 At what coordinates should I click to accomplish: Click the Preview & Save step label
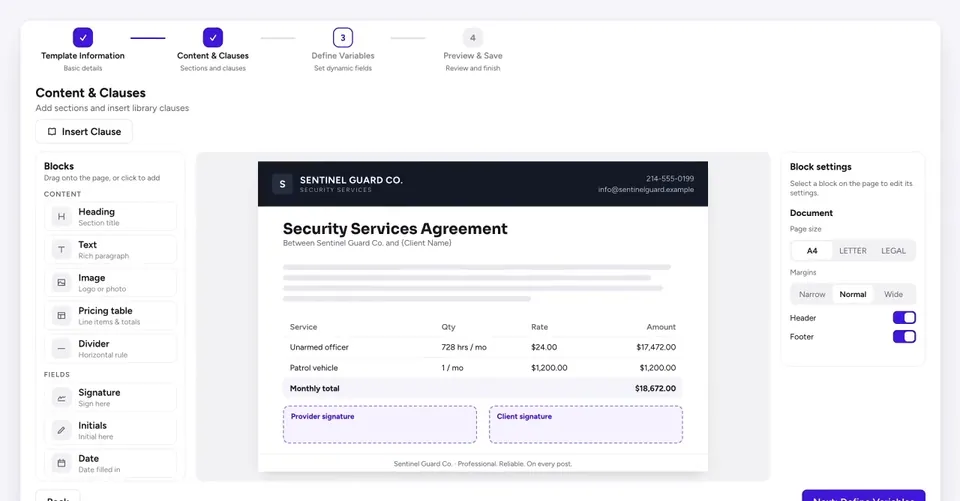pyautogui.click(x=473, y=56)
